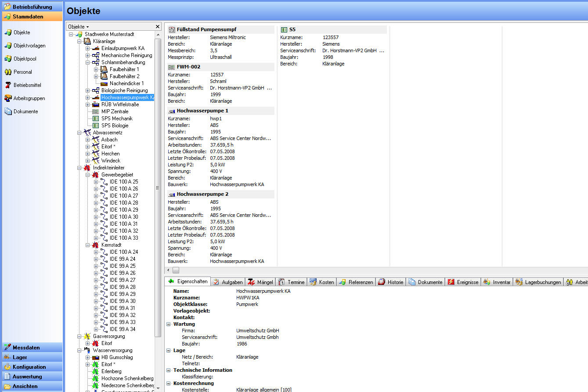Click the Personal icon in sidebar
The image size is (588, 392).
pos(8,72)
